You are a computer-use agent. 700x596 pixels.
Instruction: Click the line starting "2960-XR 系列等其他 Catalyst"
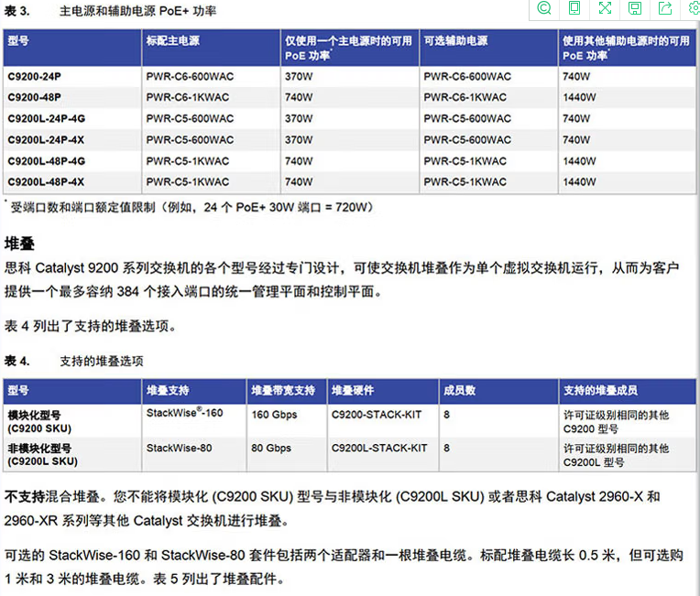coord(147,520)
